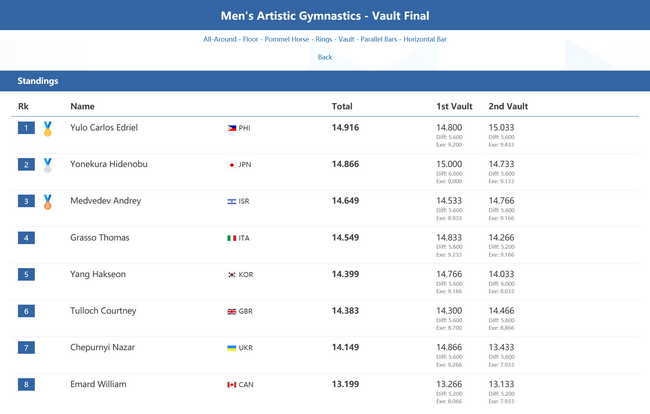This screenshot has width=650, height=414.
Task: Click the Philippines flag icon
Action: pyautogui.click(x=232, y=129)
